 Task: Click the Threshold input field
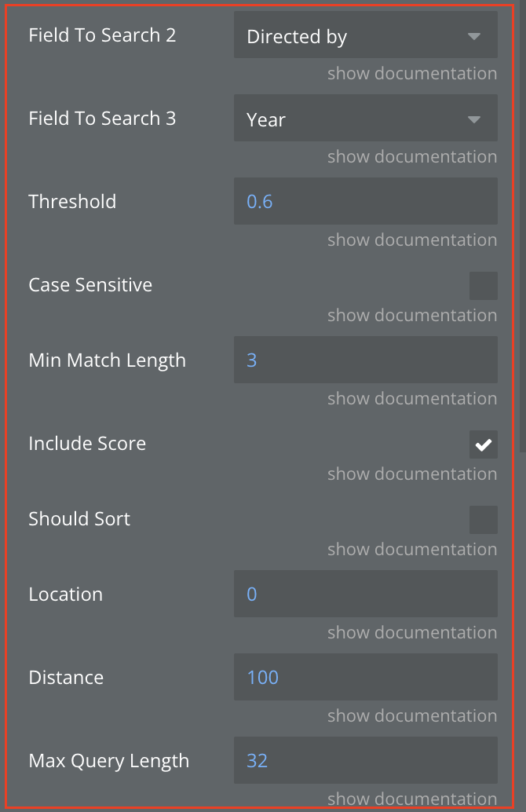365,202
